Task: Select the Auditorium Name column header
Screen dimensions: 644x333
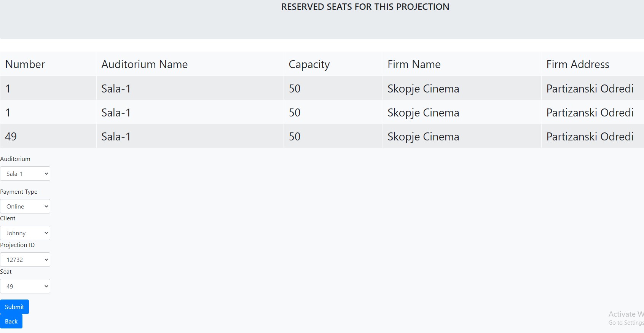Action: 144,64
